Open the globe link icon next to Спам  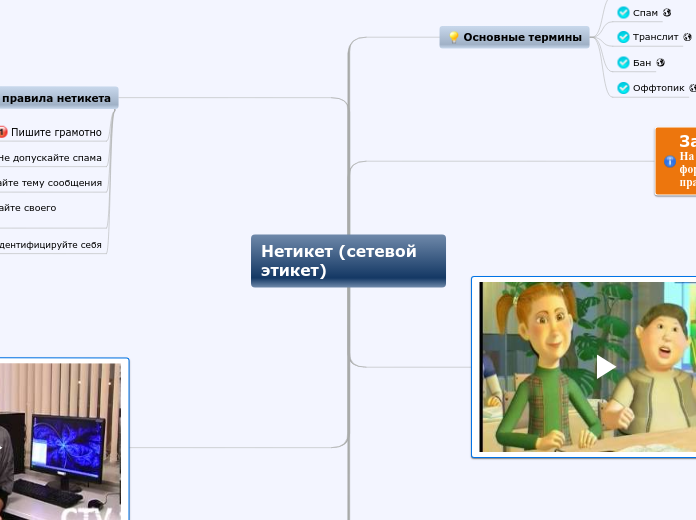667,12
